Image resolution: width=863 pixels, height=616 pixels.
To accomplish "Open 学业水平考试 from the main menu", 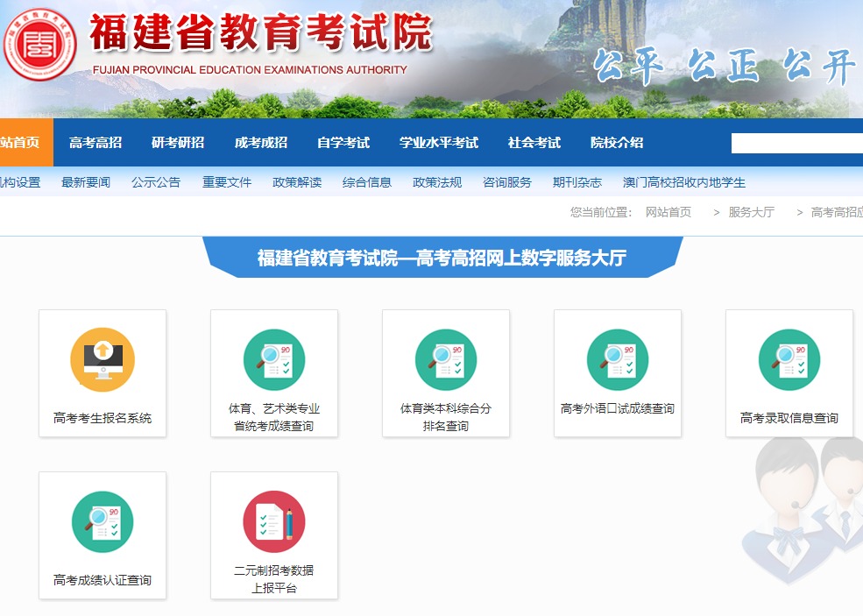I will point(439,143).
